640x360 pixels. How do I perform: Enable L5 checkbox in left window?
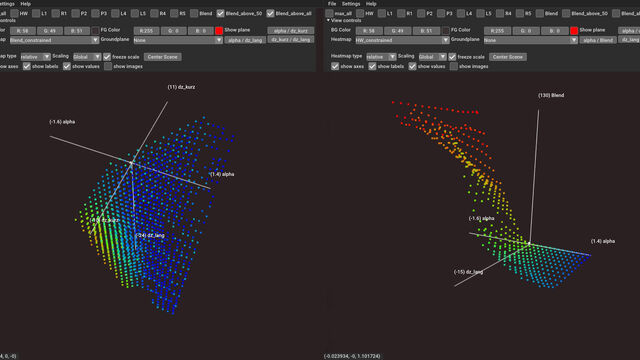point(135,13)
